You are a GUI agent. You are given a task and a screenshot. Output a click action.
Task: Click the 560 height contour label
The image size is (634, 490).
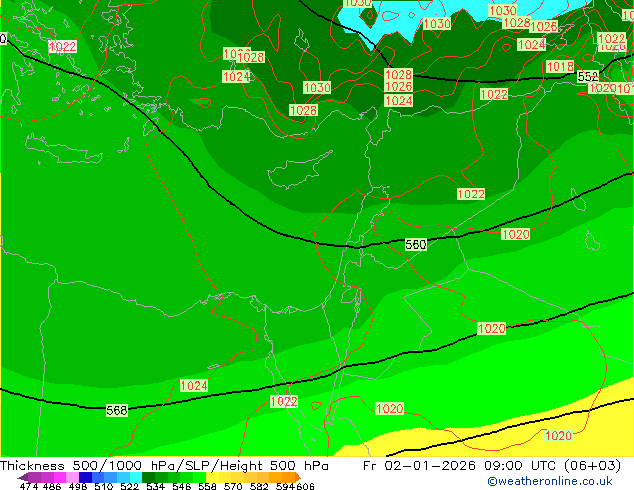point(416,244)
